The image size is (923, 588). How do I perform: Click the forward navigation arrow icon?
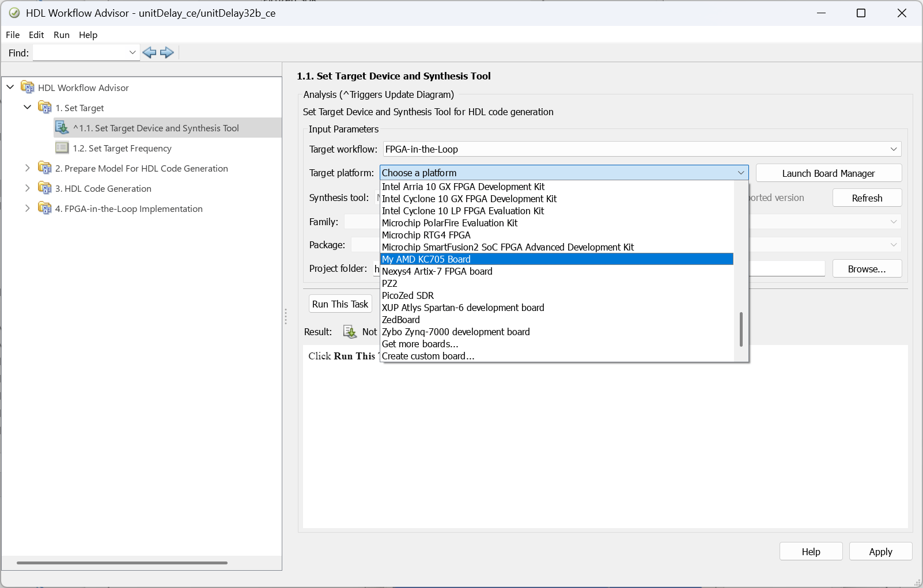(x=167, y=52)
